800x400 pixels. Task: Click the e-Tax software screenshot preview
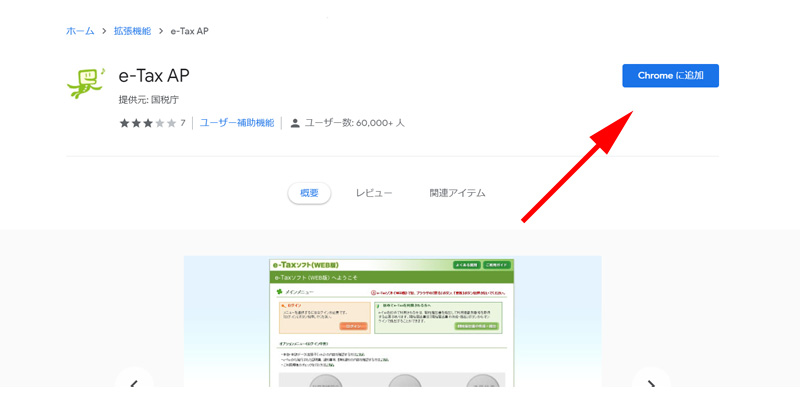392,321
